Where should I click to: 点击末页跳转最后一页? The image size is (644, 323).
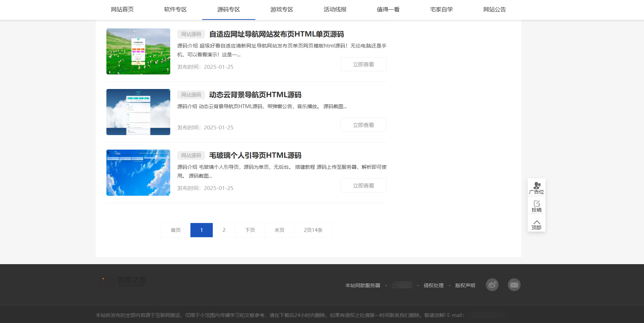(x=279, y=230)
